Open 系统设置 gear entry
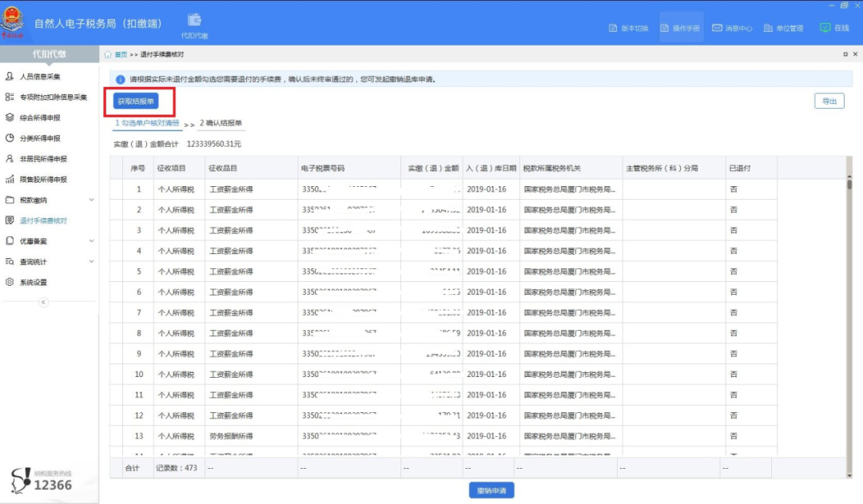 click(10, 282)
